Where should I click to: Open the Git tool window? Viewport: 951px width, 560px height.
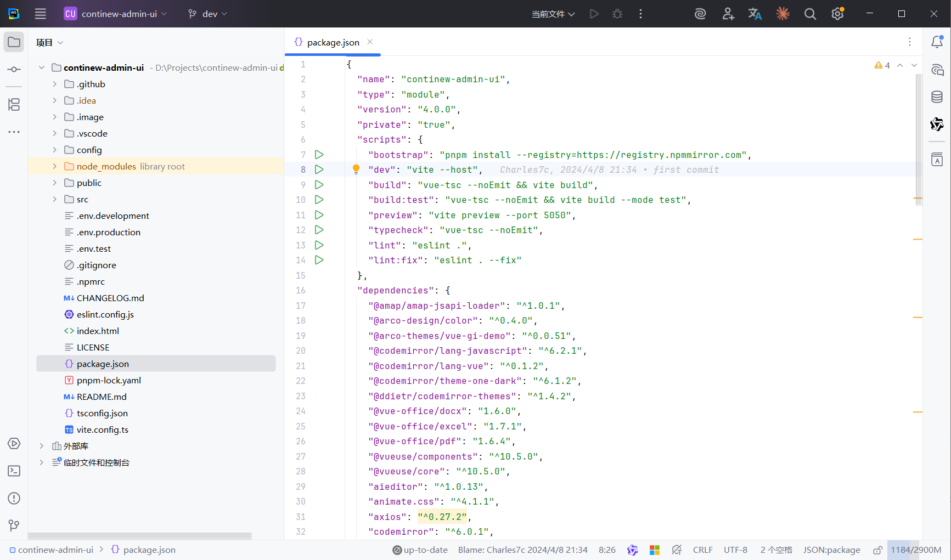tap(14, 525)
